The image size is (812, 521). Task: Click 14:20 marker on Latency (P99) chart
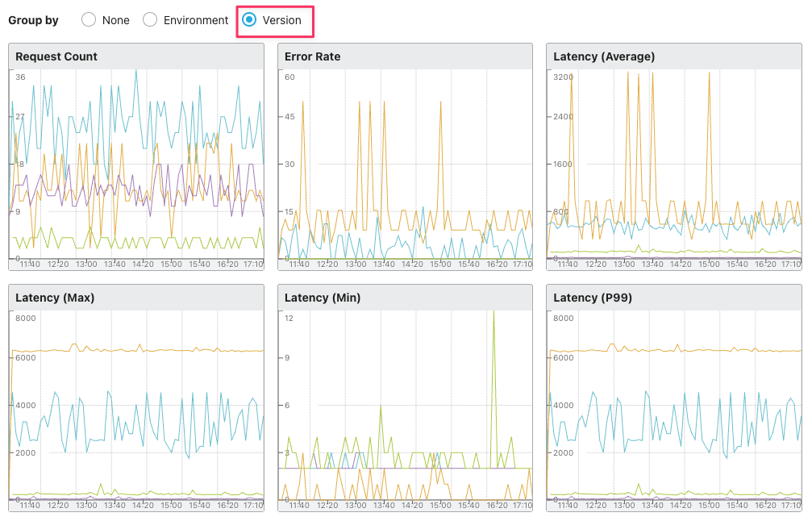pyautogui.click(x=681, y=505)
